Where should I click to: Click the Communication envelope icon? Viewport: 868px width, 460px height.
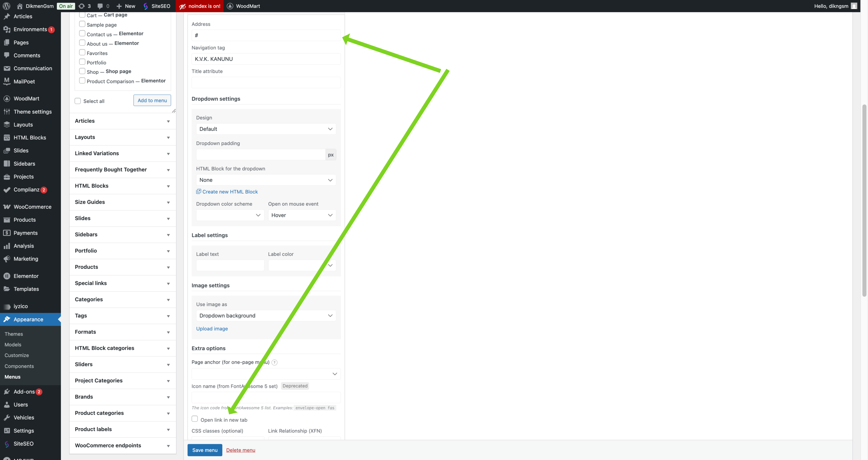(7, 68)
